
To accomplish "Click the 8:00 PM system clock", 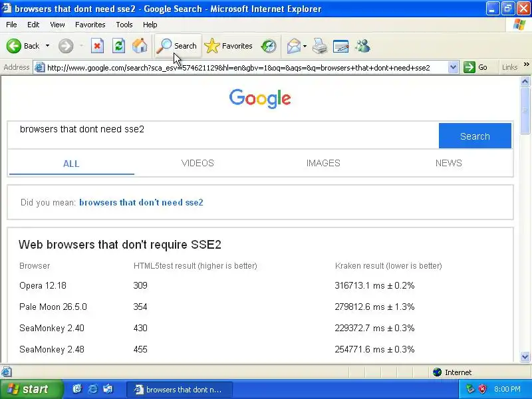I will pyautogui.click(x=507, y=389).
